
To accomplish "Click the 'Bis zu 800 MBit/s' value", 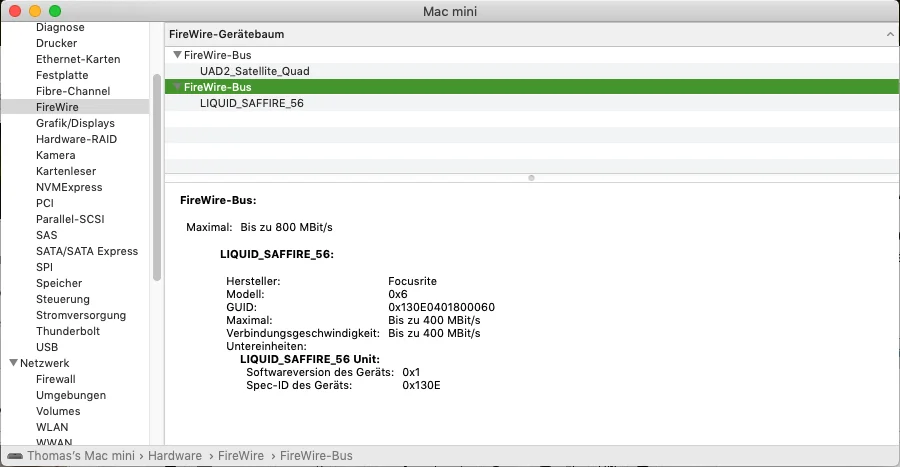I will (286, 227).
